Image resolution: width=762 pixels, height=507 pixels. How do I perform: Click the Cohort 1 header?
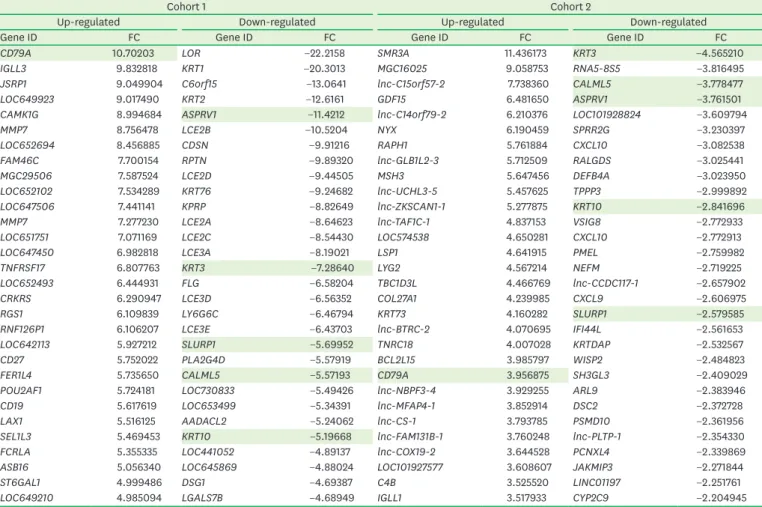coord(186,7)
